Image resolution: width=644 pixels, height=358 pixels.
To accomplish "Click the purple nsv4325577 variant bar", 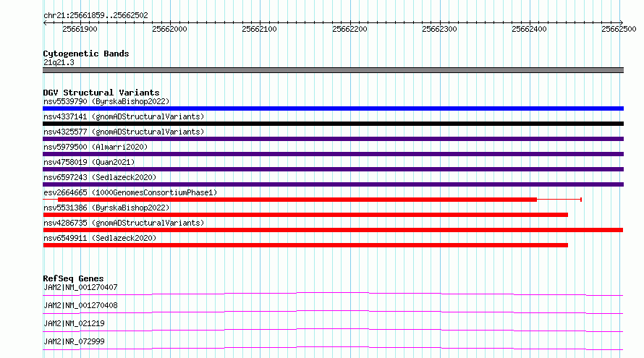I will click(333, 139).
